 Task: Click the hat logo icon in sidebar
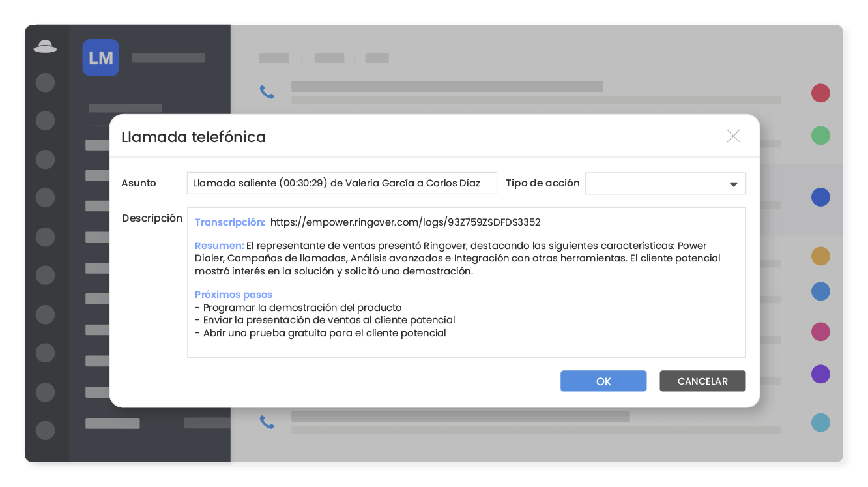pos(45,47)
